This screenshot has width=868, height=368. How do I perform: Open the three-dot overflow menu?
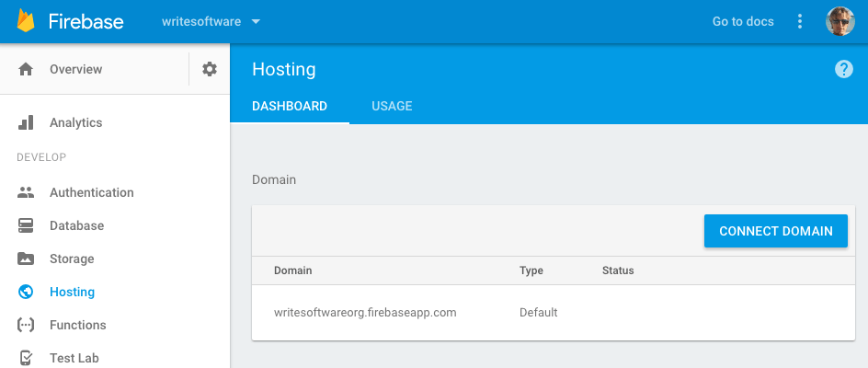(x=799, y=21)
